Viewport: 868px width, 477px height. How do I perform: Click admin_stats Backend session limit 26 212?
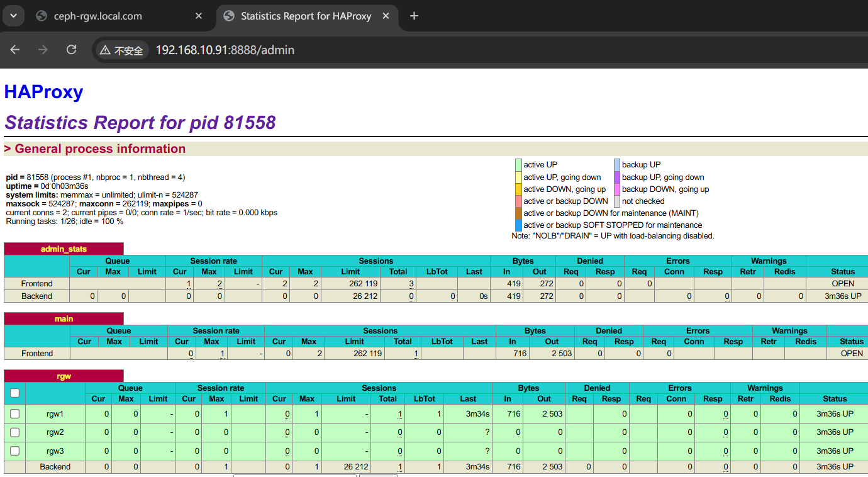coord(365,296)
